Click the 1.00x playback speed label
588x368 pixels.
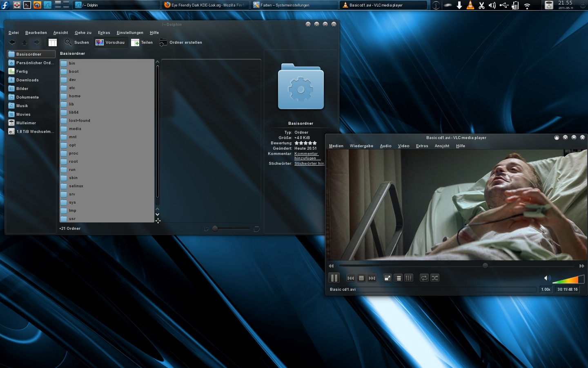pos(546,289)
